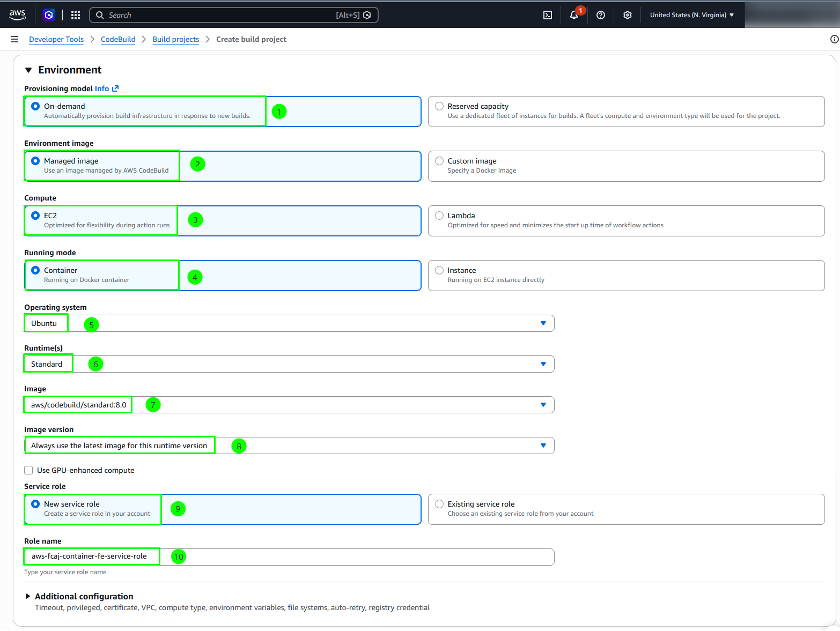Screen dimensions: 840x631
Task: Select Existing service role
Action: (626, 509)
